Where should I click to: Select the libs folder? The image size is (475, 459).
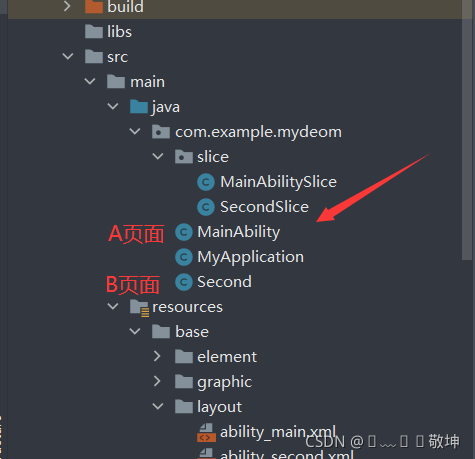coord(108,32)
